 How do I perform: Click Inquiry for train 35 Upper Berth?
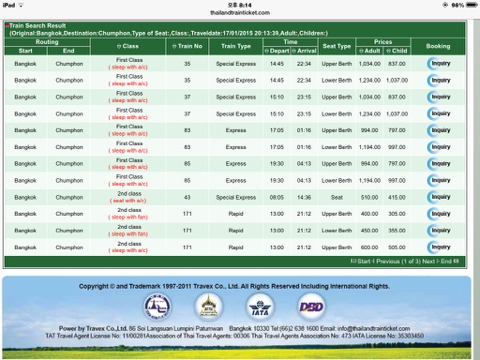click(439, 64)
